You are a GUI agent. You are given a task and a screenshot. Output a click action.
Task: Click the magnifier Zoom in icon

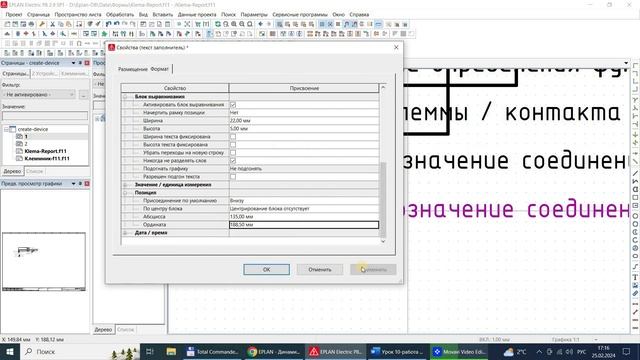click(x=234, y=24)
